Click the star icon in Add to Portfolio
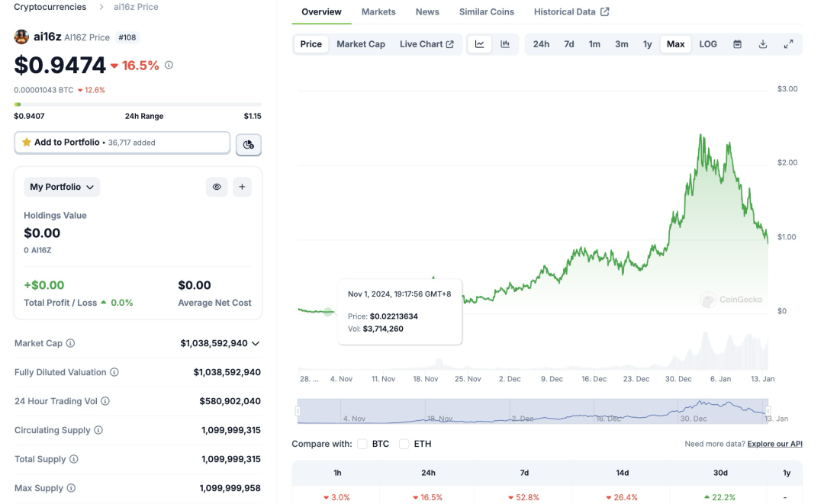Image resolution: width=824 pixels, height=504 pixels. (26, 143)
